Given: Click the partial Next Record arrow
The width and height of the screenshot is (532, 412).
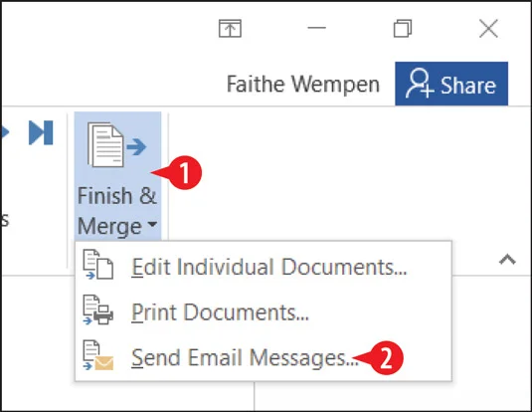Looking at the screenshot, I should point(5,132).
